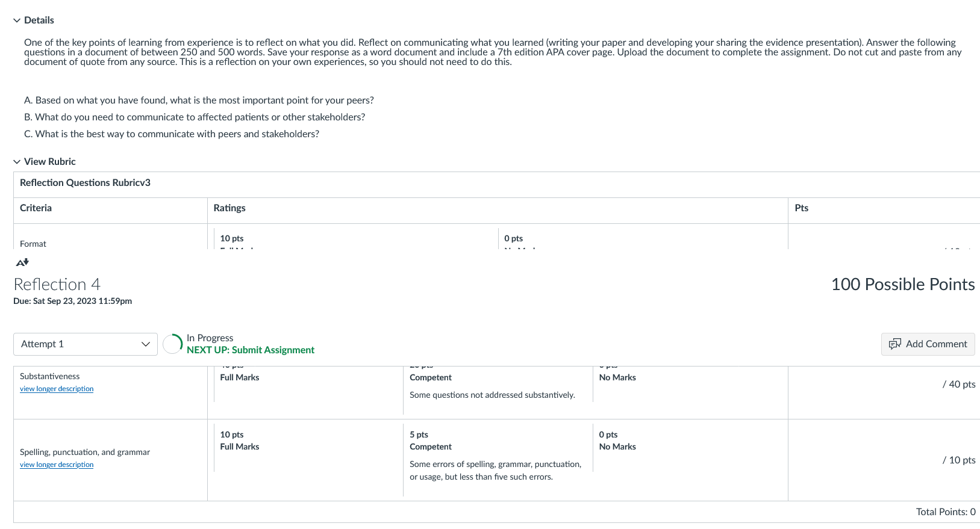Click the Reflection Questions Rubricv3 heading
The image size is (980, 529).
tap(85, 183)
